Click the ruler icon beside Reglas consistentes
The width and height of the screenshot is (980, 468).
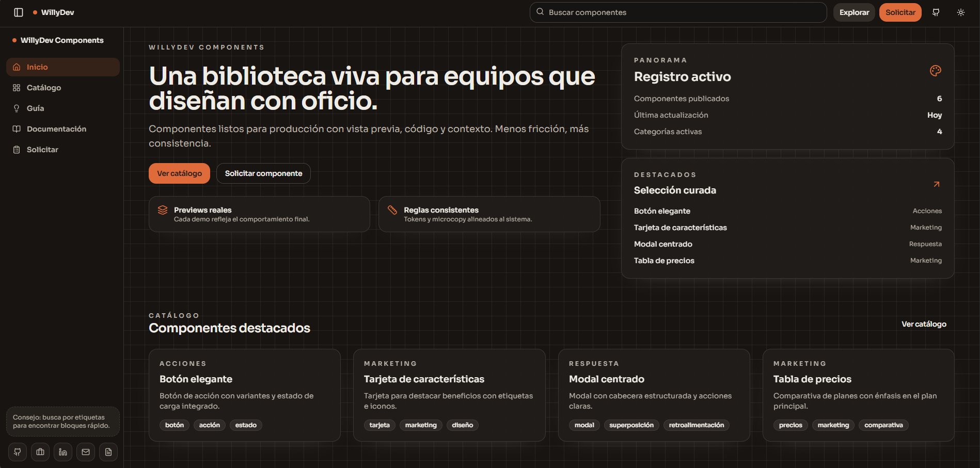[x=393, y=210]
